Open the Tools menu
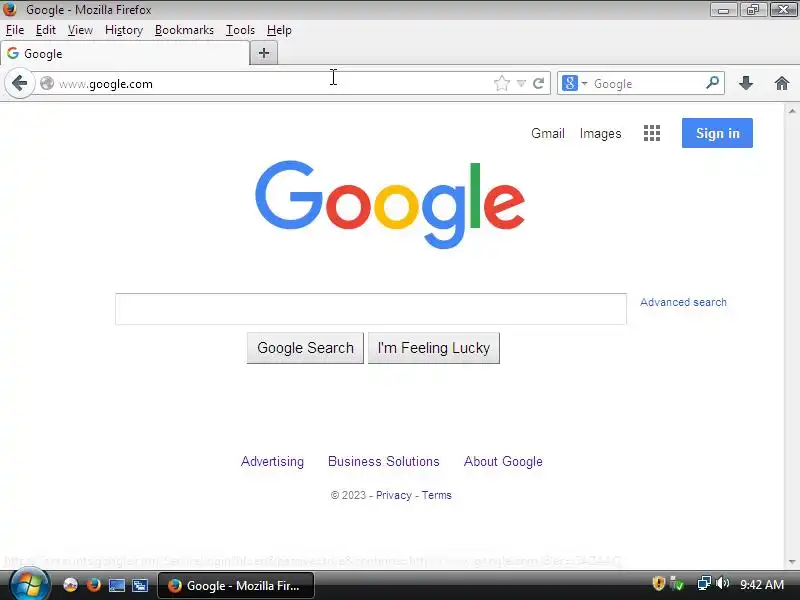800x600 pixels. [x=240, y=30]
